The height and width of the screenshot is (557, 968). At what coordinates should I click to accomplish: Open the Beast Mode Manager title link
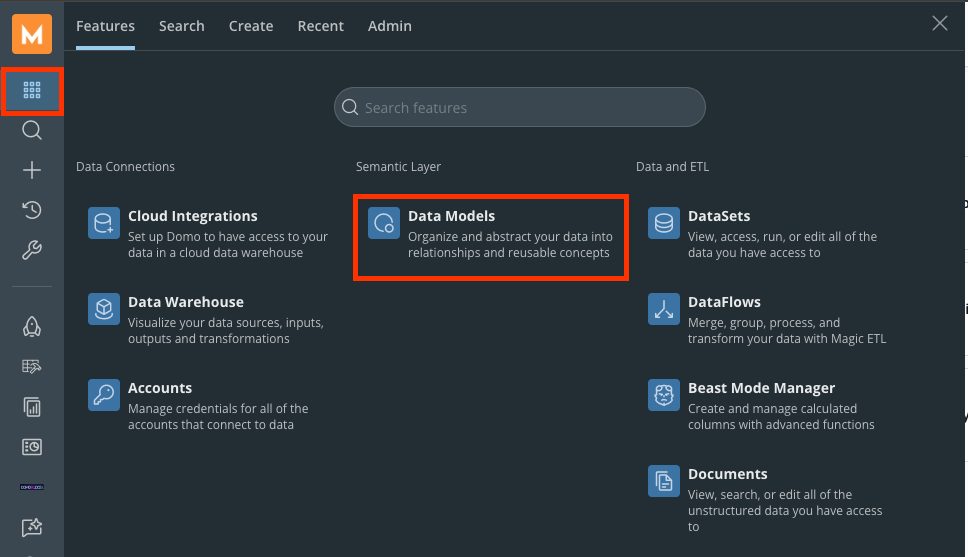coord(761,388)
